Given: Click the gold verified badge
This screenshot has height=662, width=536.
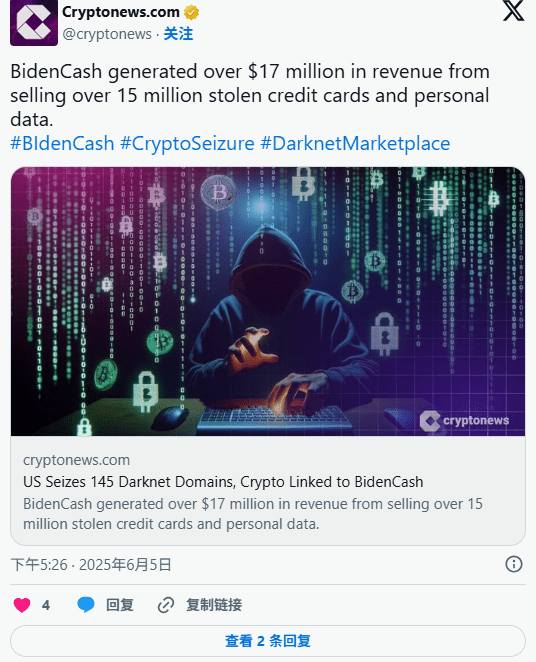Looking at the screenshot, I should 191,13.
